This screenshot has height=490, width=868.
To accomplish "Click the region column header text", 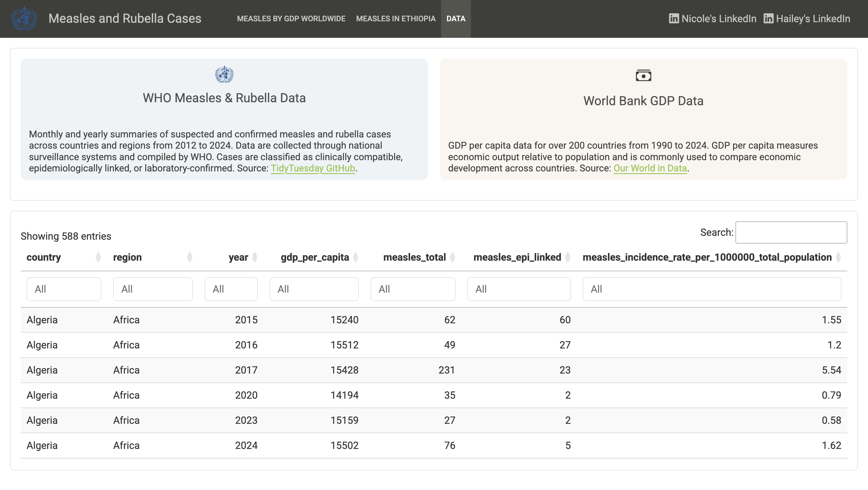I will point(127,257).
